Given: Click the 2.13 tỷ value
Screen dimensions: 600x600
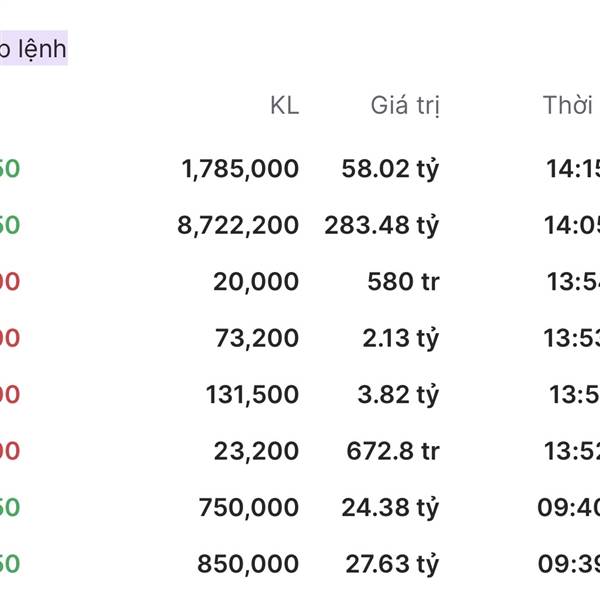Looking at the screenshot, I should pyautogui.click(x=401, y=338).
